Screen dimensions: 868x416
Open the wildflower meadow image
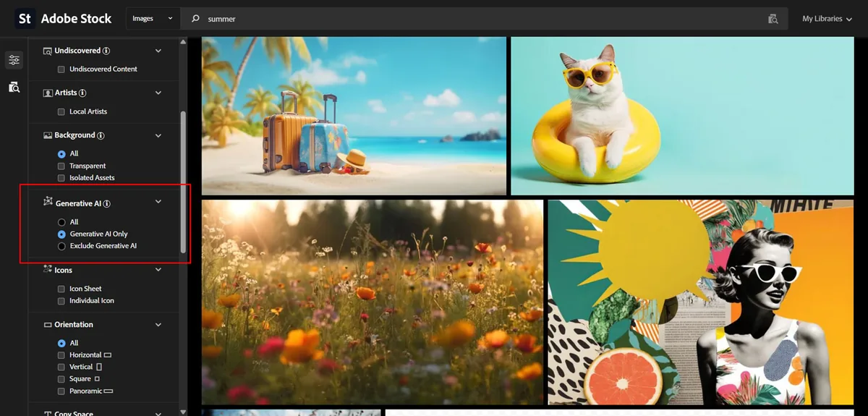(373, 302)
